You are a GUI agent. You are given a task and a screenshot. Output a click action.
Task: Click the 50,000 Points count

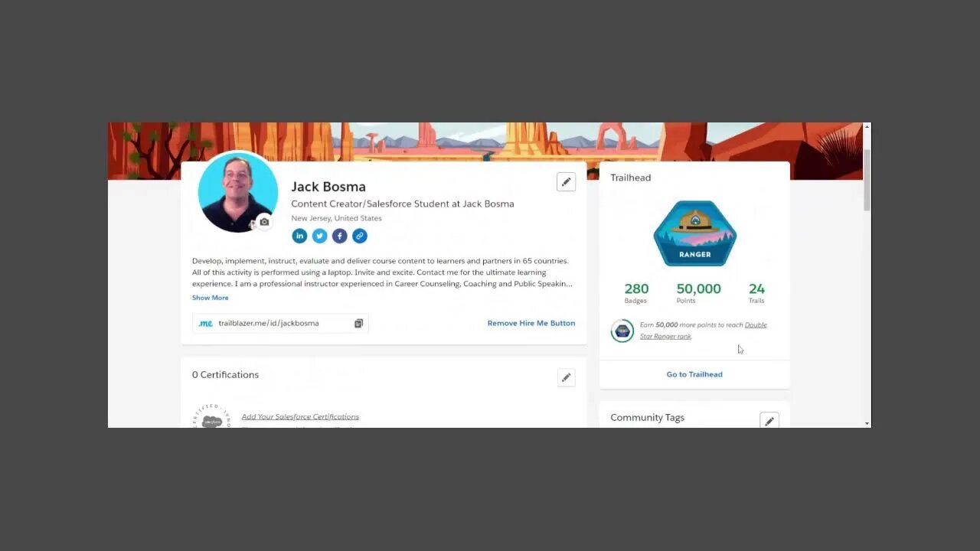pyautogui.click(x=698, y=292)
